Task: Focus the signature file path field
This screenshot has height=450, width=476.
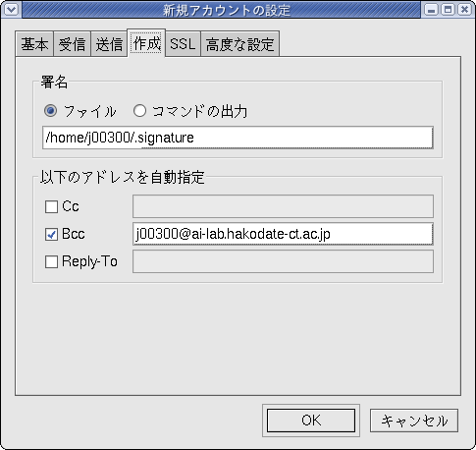Action: (238, 138)
